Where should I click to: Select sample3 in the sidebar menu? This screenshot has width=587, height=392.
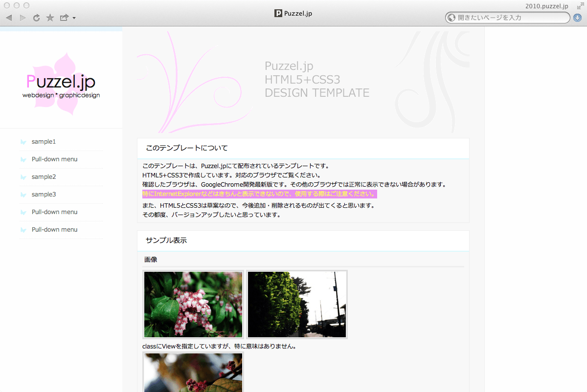click(x=44, y=195)
